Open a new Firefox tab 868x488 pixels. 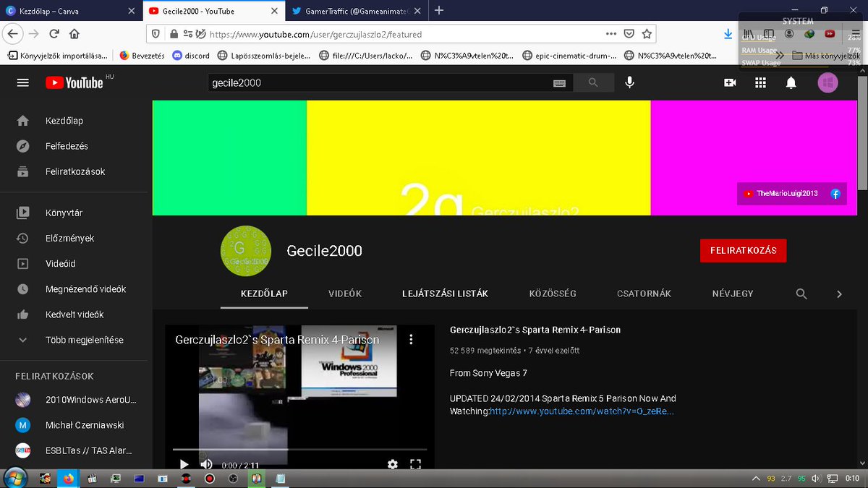pos(439,11)
